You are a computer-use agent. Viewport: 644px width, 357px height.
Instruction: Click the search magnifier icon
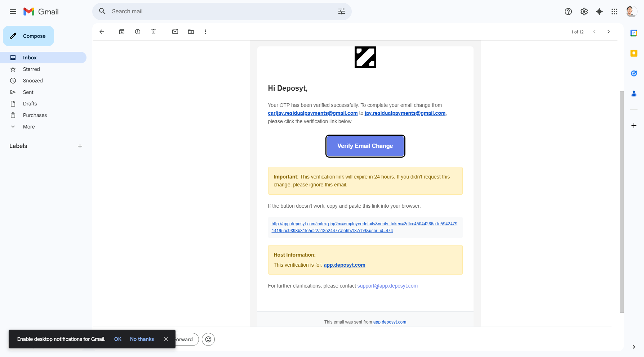pyautogui.click(x=102, y=11)
